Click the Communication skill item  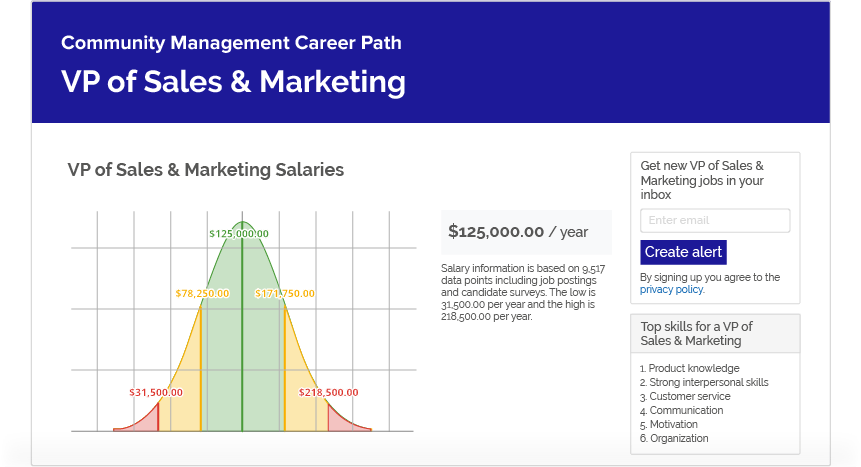pyautogui.click(x=685, y=411)
